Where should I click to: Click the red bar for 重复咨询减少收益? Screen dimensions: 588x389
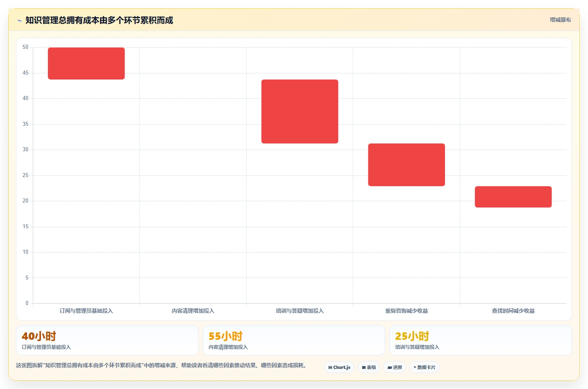pyautogui.click(x=406, y=165)
